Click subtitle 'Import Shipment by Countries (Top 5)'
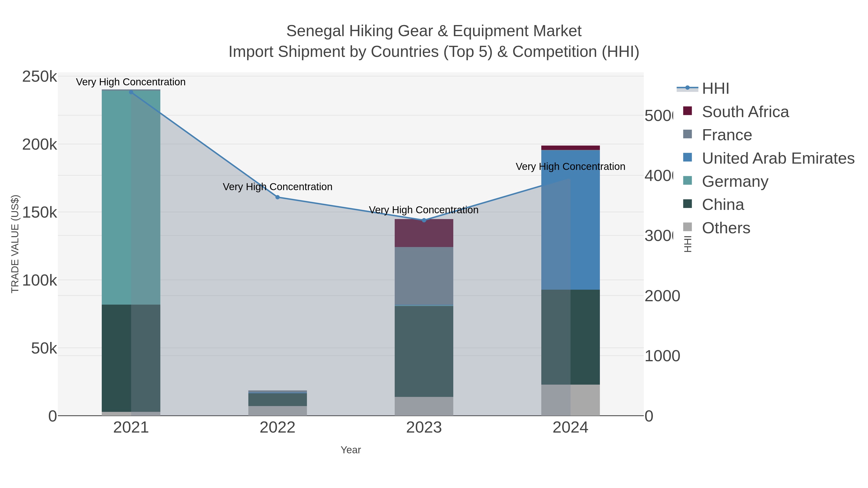The height and width of the screenshot is (488, 868). coord(360,52)
